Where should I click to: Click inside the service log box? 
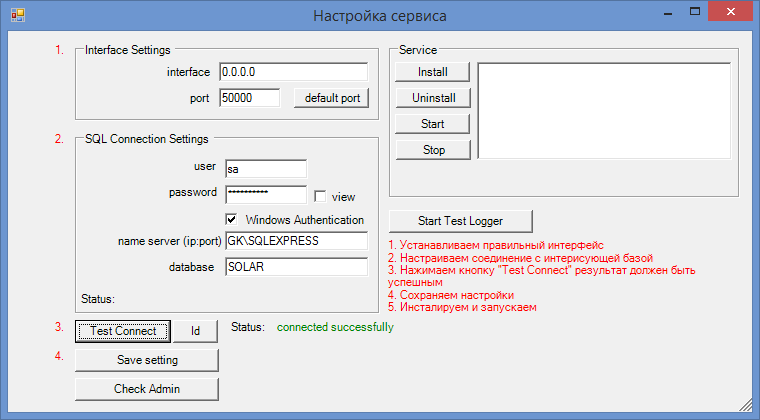[x=604, y=110]
